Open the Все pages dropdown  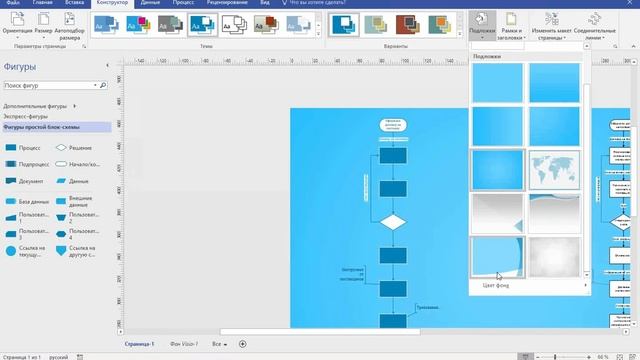[x=219, y=344]
